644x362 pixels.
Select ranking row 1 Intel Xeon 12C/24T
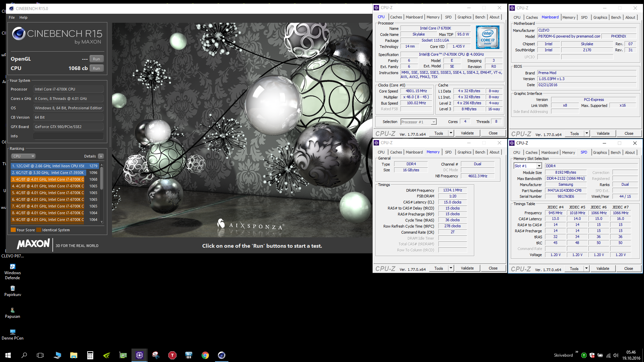pyautogui.click(x=55, y=166)
